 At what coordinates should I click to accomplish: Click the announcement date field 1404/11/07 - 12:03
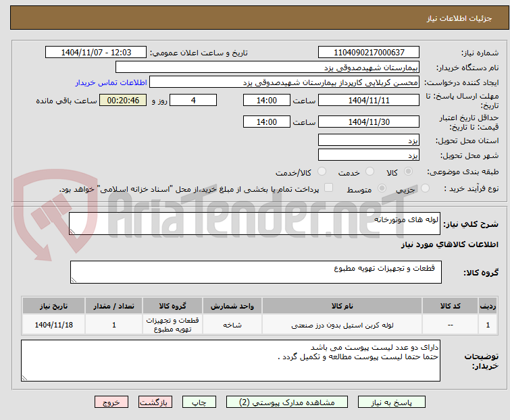pyautogui.click(x=96, y=53)
